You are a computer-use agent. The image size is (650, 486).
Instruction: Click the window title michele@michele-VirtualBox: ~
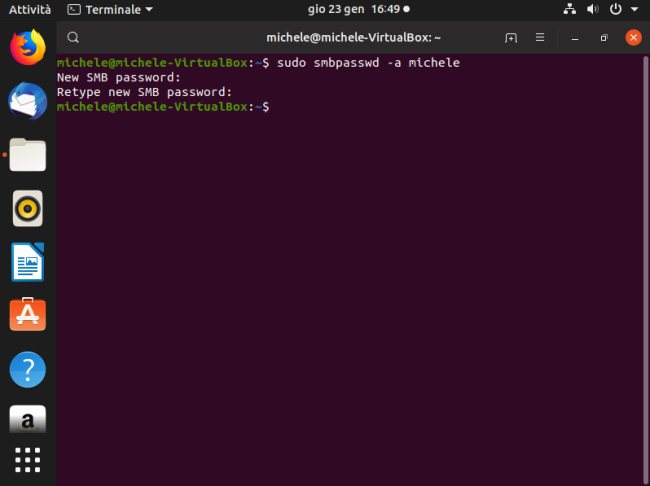pyautogui.click(x=354, y=38)
